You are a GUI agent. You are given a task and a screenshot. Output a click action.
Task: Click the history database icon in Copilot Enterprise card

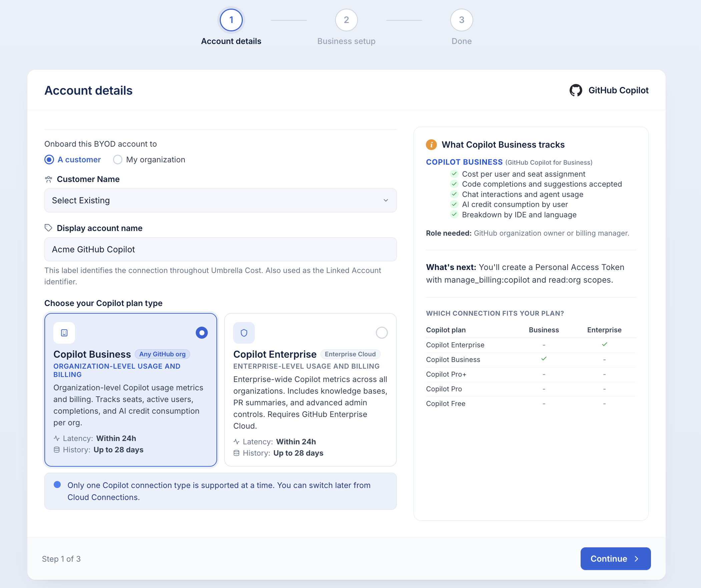click(x=237, y=453)
